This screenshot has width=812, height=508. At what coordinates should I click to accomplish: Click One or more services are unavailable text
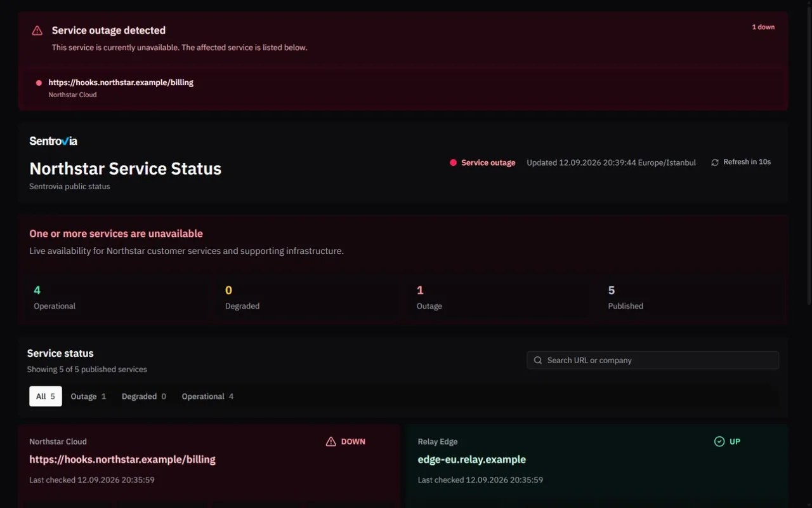(x=116, y=234)
